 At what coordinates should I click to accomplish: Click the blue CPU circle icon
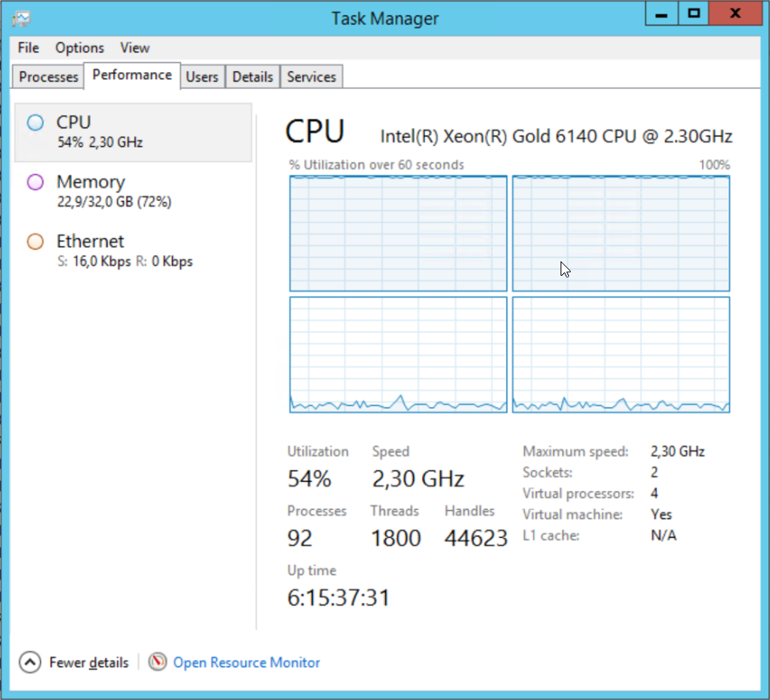click(36, 122)
